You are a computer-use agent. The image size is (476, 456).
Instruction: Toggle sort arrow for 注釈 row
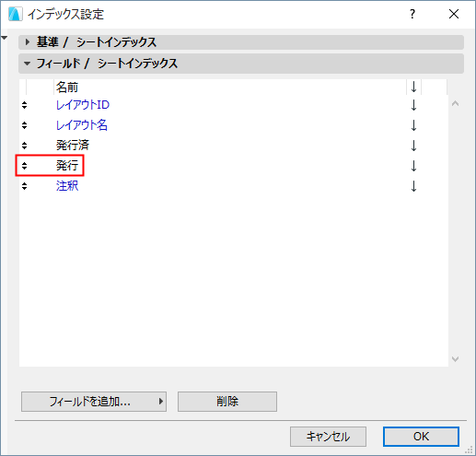[x=413, y=186]
